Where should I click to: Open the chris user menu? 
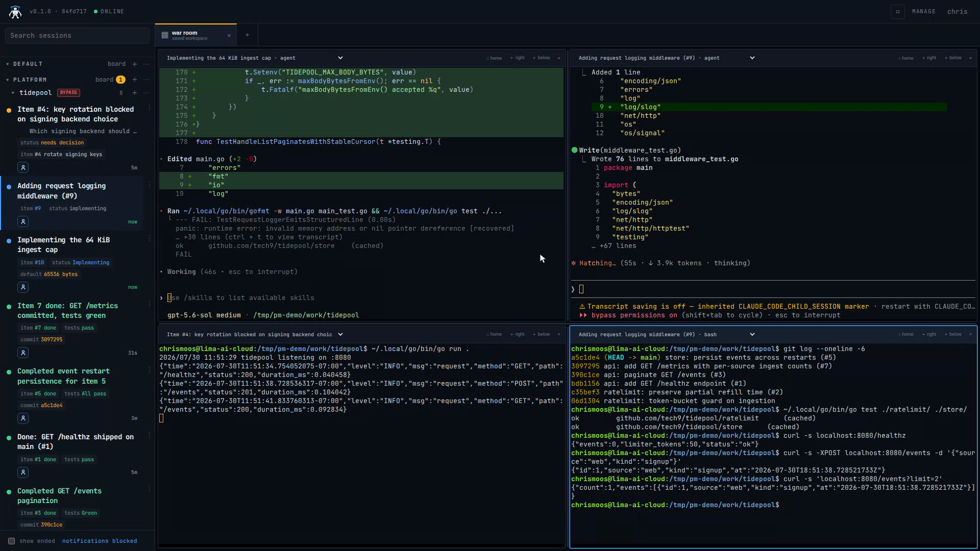(x=958, y=11)
